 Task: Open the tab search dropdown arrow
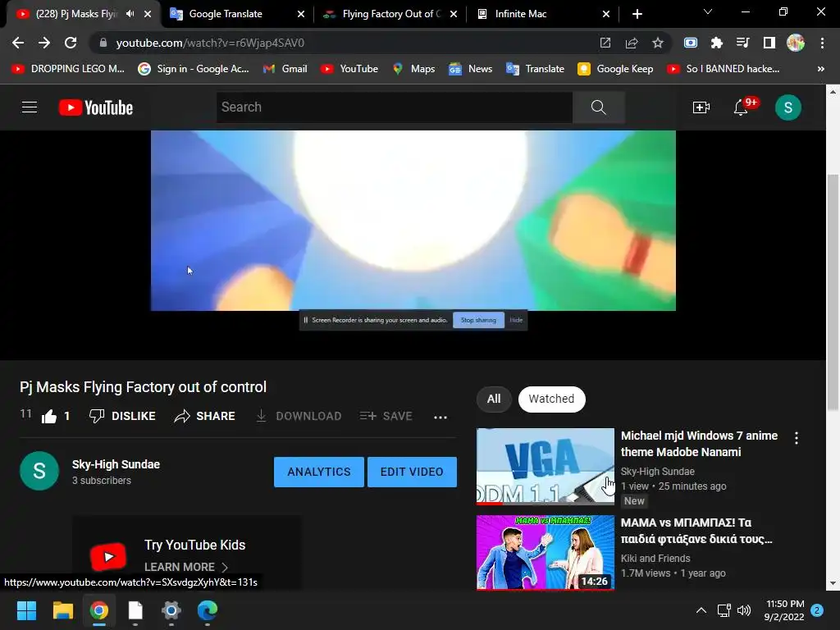(708, 11)
